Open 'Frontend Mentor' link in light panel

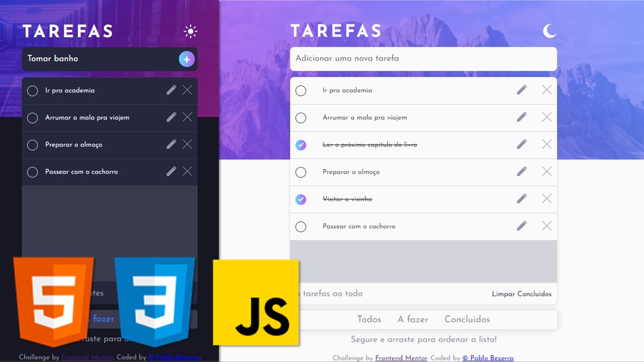click(x=401, y=358)
